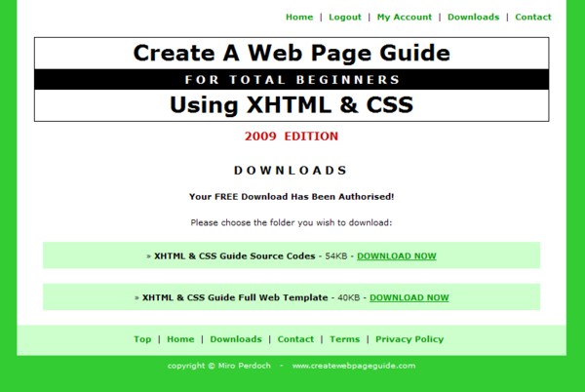The image size is (585, 392).
Task: Download the XHTML & CSS Guide Source Codes
Action: tap(396, 256)
